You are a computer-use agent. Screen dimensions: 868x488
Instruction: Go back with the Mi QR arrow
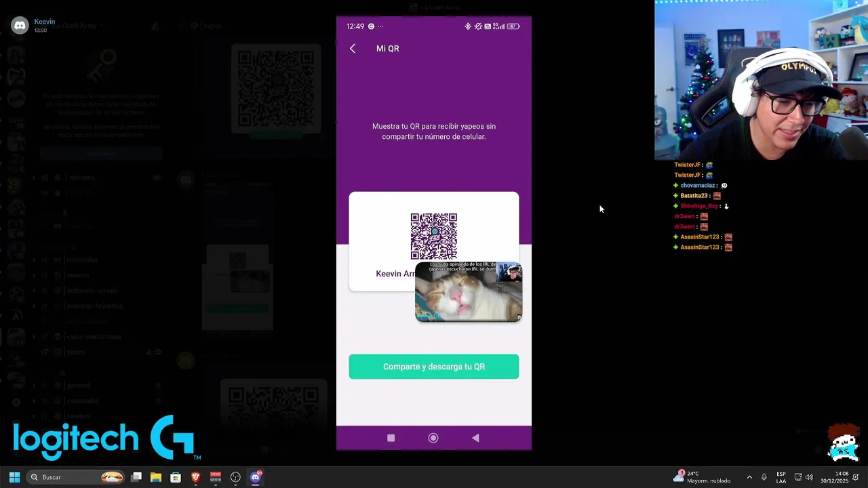[x=353, y=49]
